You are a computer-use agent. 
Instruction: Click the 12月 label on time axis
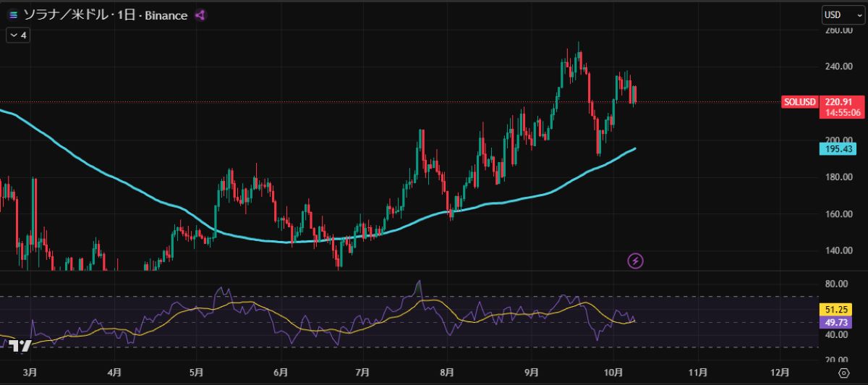tap(780, 372)
